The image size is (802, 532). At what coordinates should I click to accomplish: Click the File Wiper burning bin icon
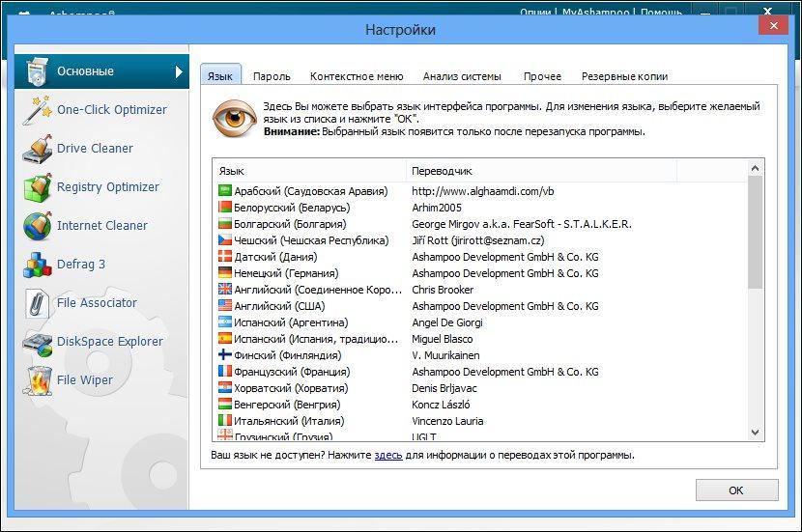(x=38, y=380)
